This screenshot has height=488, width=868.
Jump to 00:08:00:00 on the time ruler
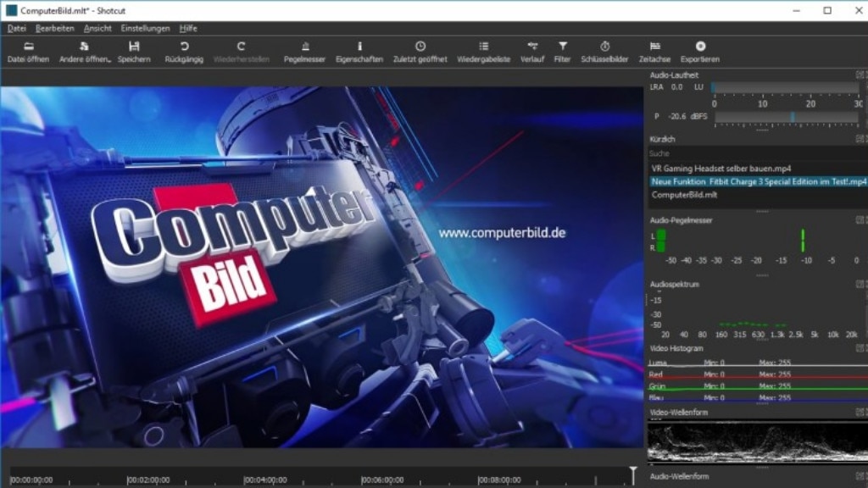point(499,480)
